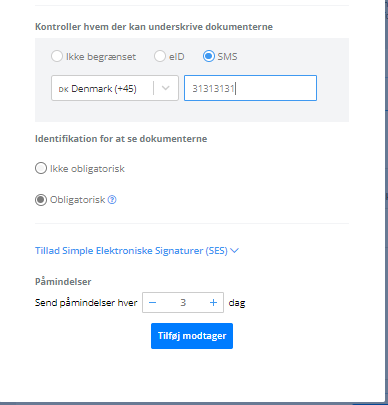Click the DK country code badge
The image size is (388, 405).
tap(63, 89)
